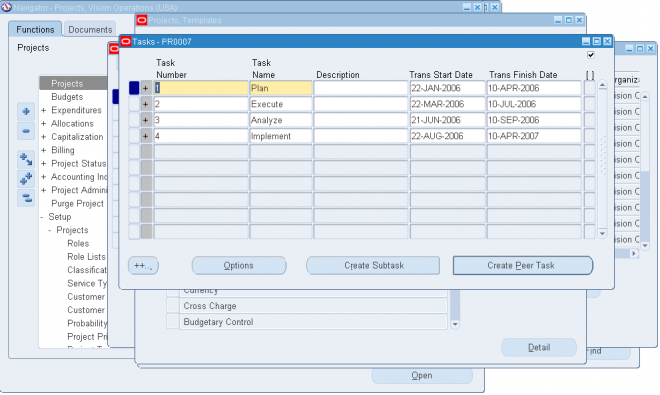Click the Cross Charge option in Templates window

(x=313, y=306)
